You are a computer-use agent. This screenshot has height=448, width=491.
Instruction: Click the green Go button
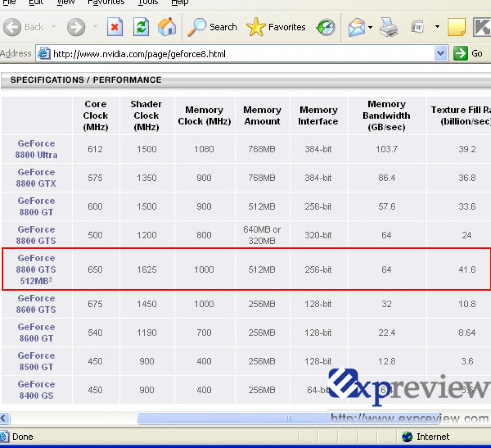[468, 53]
